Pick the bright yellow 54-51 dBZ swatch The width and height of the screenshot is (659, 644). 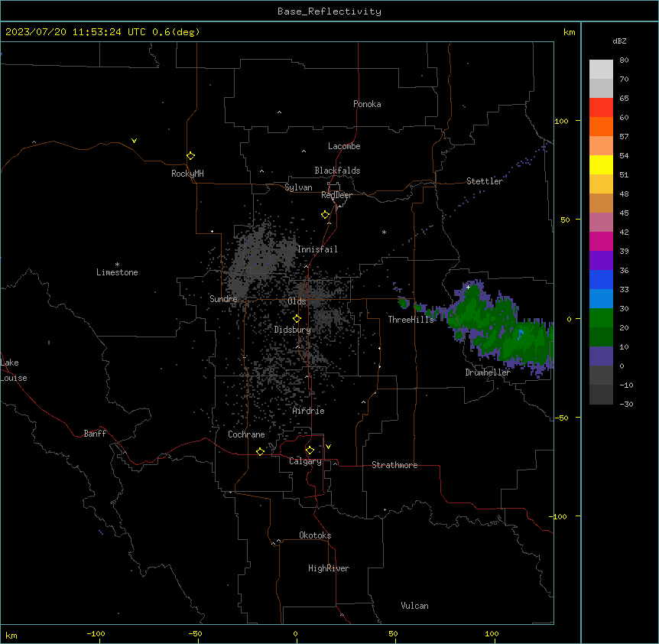(x=601, y=164)
